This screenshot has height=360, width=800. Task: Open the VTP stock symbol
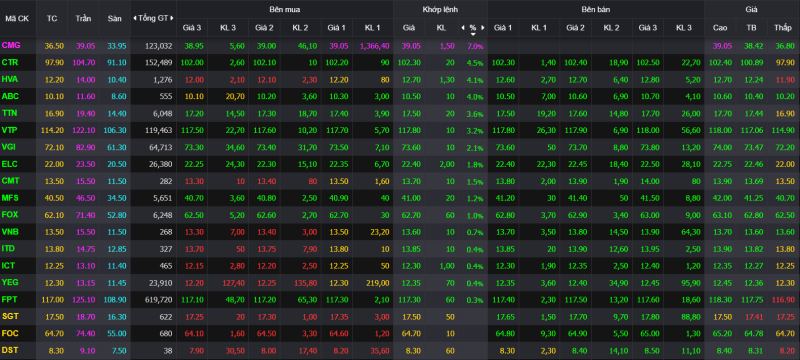(10, 131)
